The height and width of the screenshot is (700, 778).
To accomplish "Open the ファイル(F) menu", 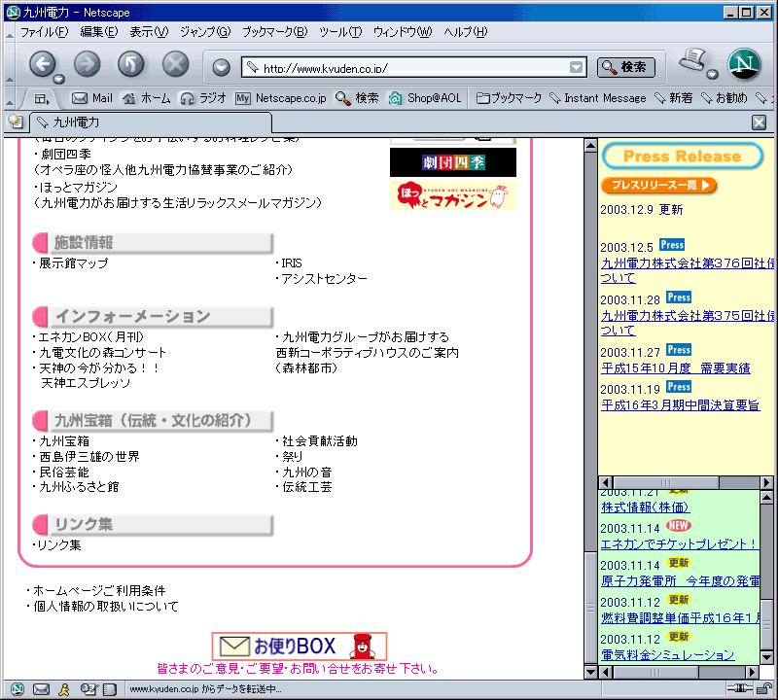I will point(44,32).
